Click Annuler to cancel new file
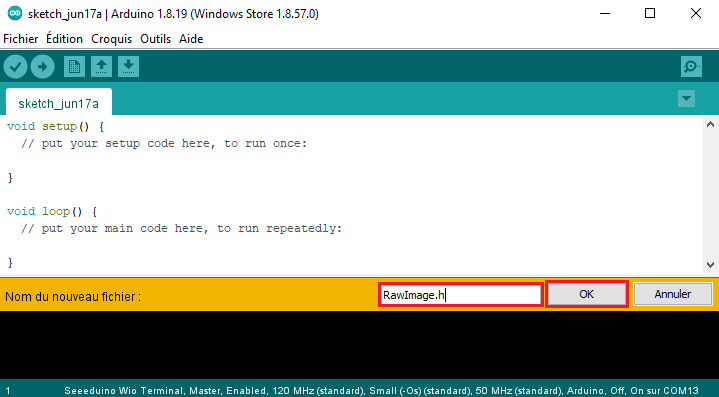The width and height of the screenshot is (719, 397). click(x=673, y=294)
